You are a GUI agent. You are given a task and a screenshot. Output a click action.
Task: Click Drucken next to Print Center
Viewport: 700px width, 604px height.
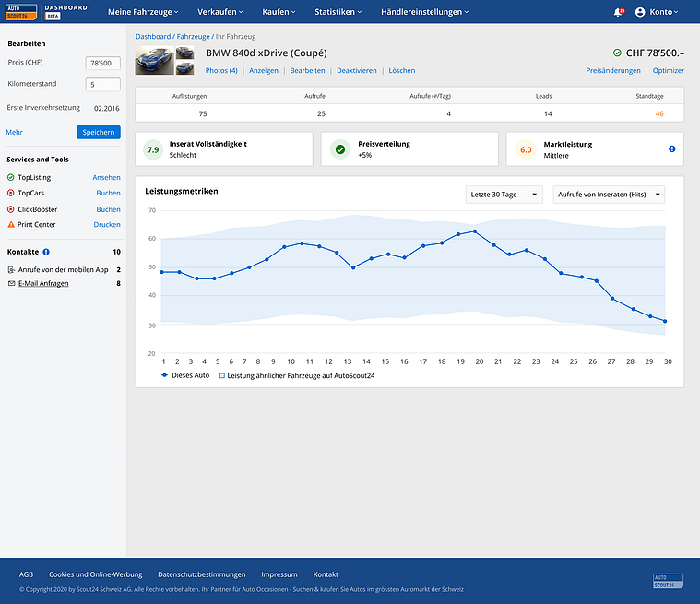[x=107, y=225]
